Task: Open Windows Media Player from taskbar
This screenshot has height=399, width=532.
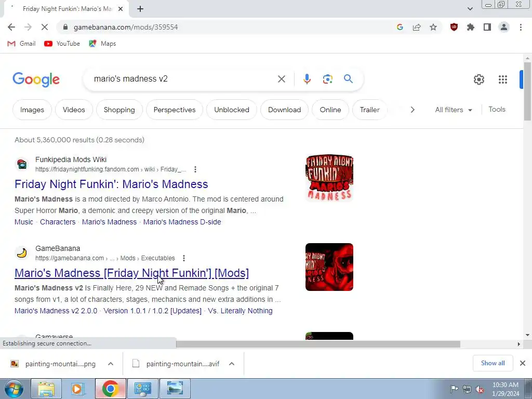Action: (x=78, y=389)
